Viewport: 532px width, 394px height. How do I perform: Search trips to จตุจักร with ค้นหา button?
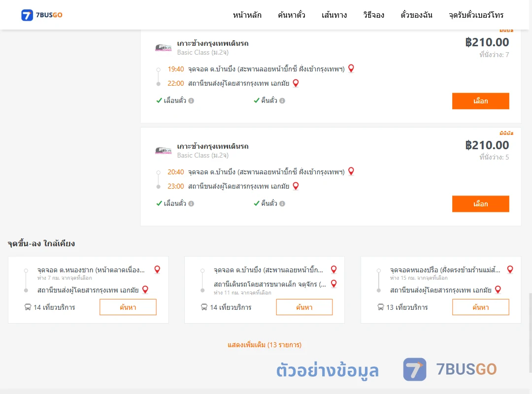304,307
